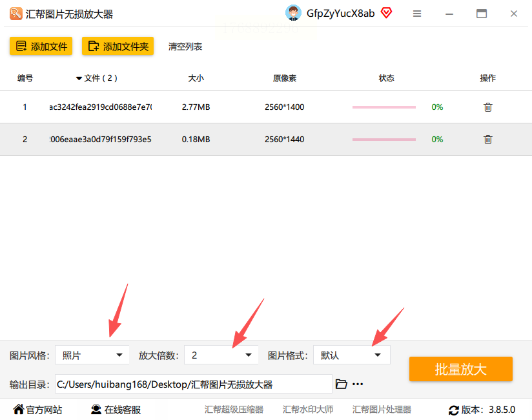Screen dimensions: 532x420
Task: Start batch enlarge with orange button
Action: pyautogui.click(x=461, y=369)
